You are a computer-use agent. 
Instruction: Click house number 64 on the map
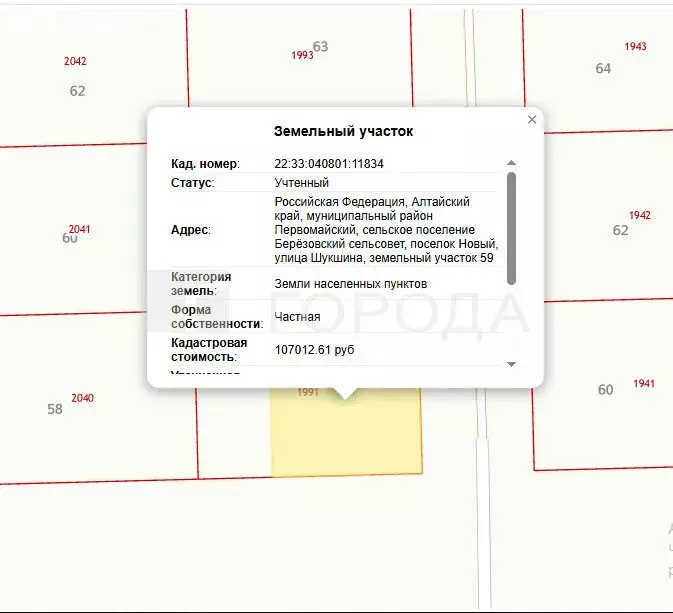(x=603, y=68)
